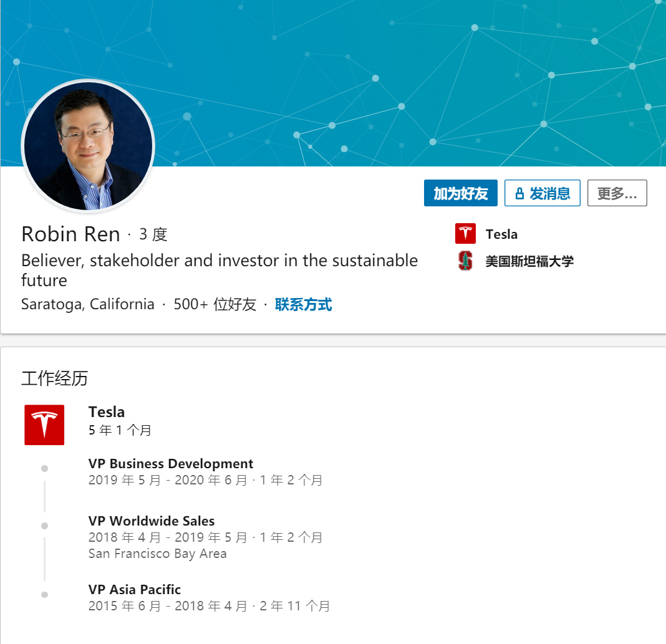Click the San Francisco Bay Area location
Image resolution: width=666 pixels, height=644 pixels.
(158, 554)
